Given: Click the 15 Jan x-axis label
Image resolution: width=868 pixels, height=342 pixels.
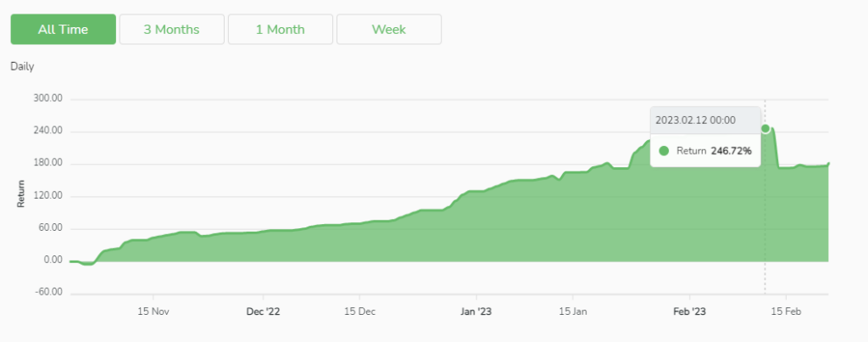Looking at the screenshot, I should point(573,311).
